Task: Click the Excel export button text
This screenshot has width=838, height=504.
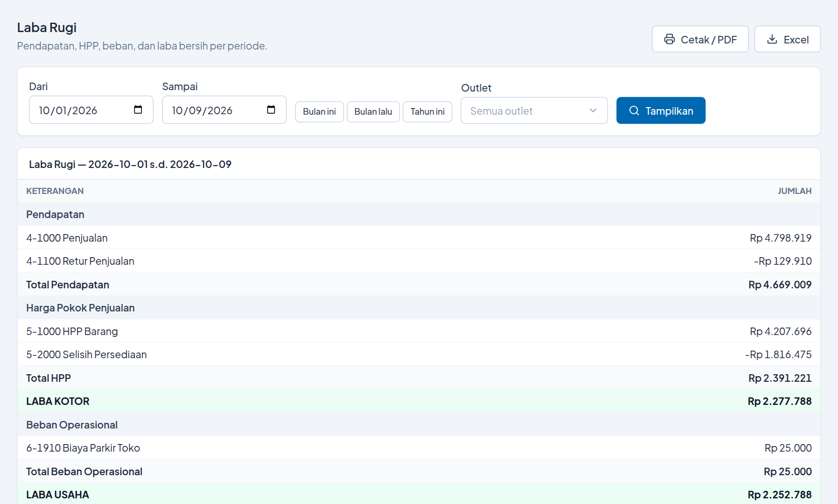Action: [x=796, y=40]
